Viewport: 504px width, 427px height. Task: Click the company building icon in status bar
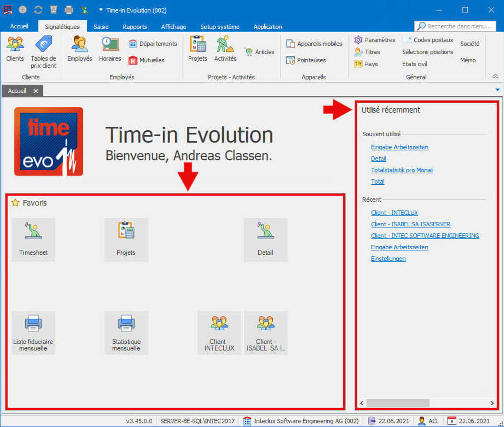click(247, 421)
